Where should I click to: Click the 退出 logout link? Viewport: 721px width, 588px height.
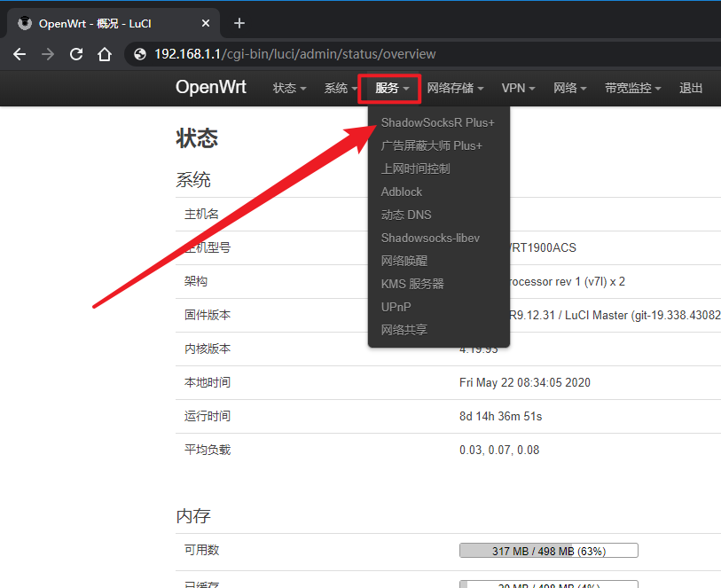(x=691, y=88)
